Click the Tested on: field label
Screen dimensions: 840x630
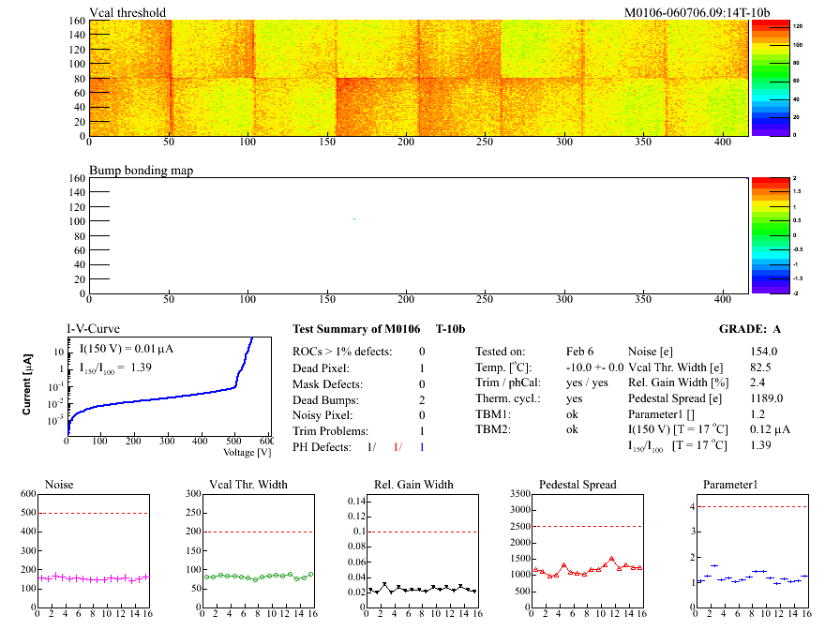(x=501, y=351)
